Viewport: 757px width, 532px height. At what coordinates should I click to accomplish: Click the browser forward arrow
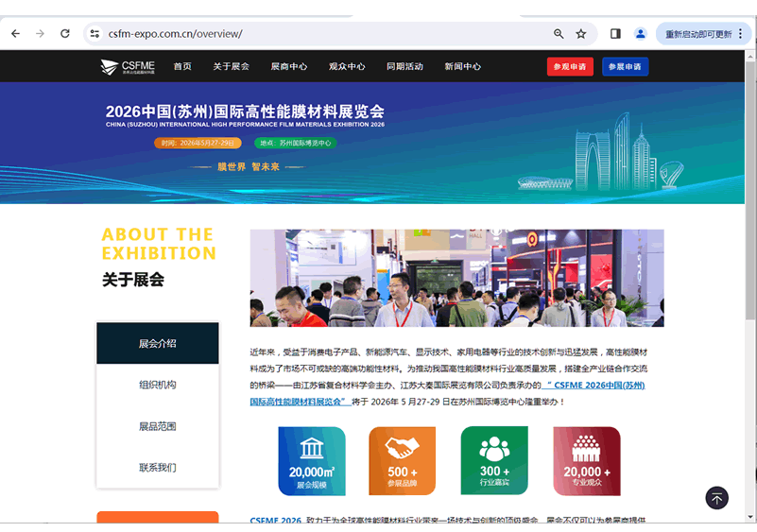40,34
